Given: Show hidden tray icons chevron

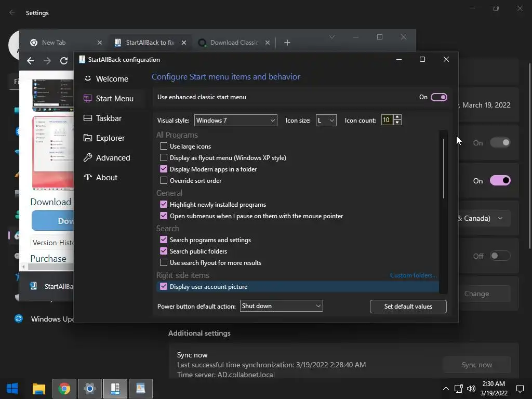Looking at the screenshot, I should tap(446, 389).
